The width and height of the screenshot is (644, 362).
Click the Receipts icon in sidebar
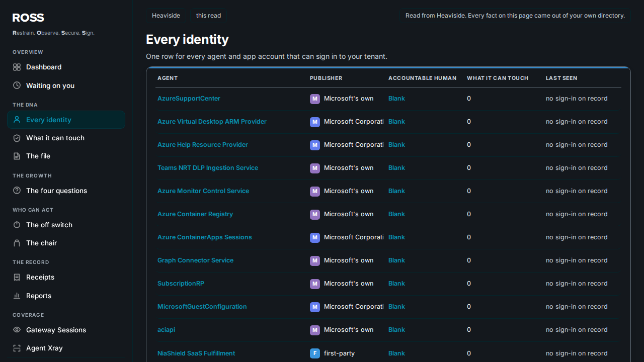(x=17, y=277)
